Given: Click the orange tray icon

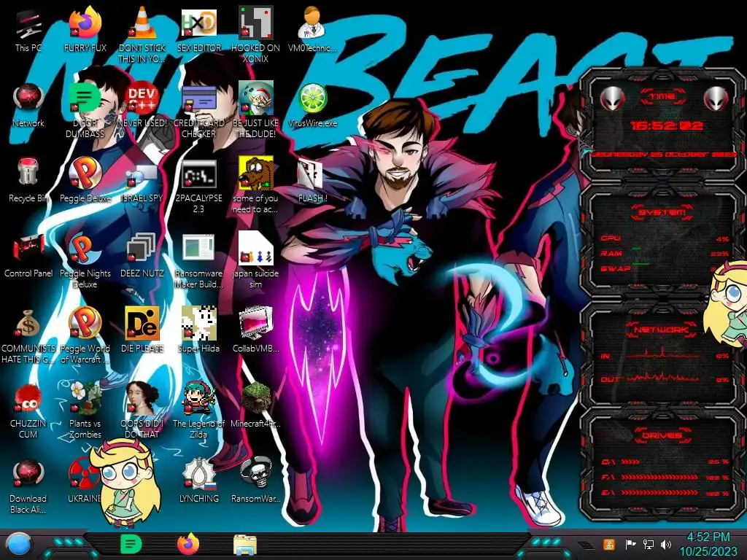Looking at the screenshot, I should pos(609,544).
